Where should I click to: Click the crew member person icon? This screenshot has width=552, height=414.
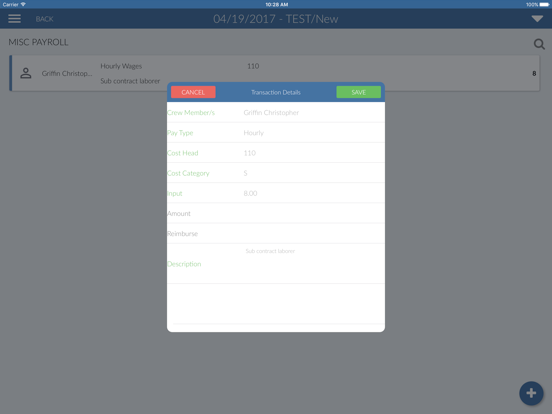coord(26,73)
